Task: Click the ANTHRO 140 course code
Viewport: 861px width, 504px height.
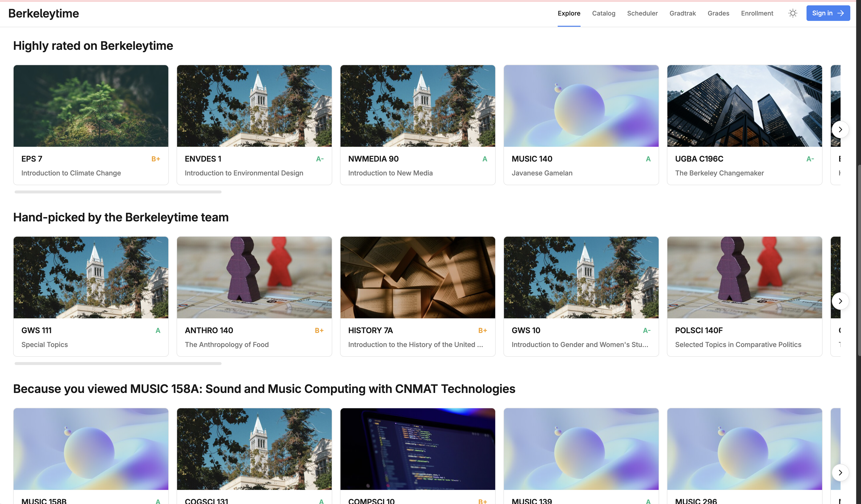Action: (x=209, y=330)
